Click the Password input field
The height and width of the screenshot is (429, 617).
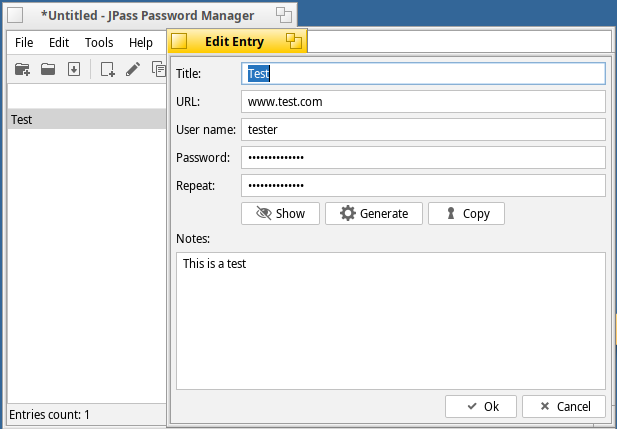pyautogui.click(x=423, y=157)
